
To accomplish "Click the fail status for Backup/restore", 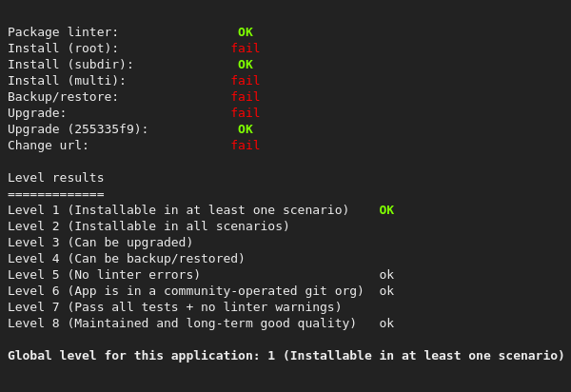I will click(x=246, y=97).
